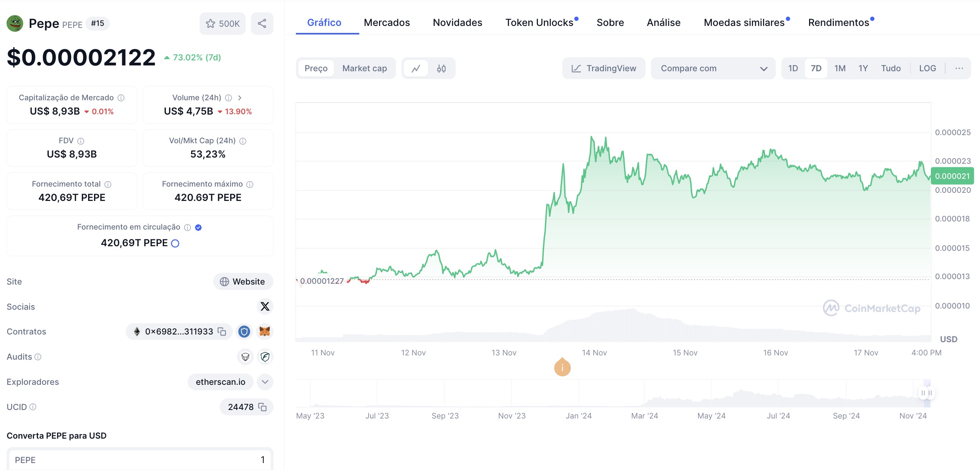Show info for Vol/Mkt Cap (24h)

pyautogui.click(x=243, y=141)
